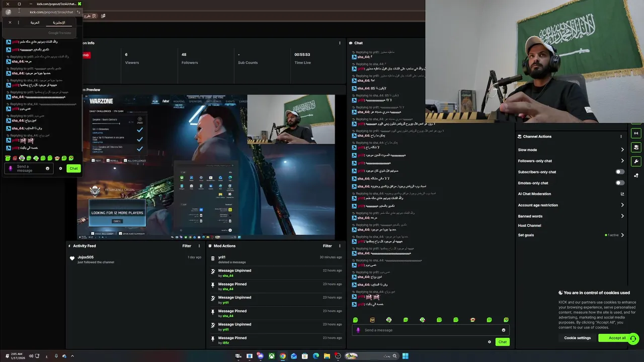Open Session Info three-dot menu
The height and width of the screenshot is (362, 644).
(340, 43)
